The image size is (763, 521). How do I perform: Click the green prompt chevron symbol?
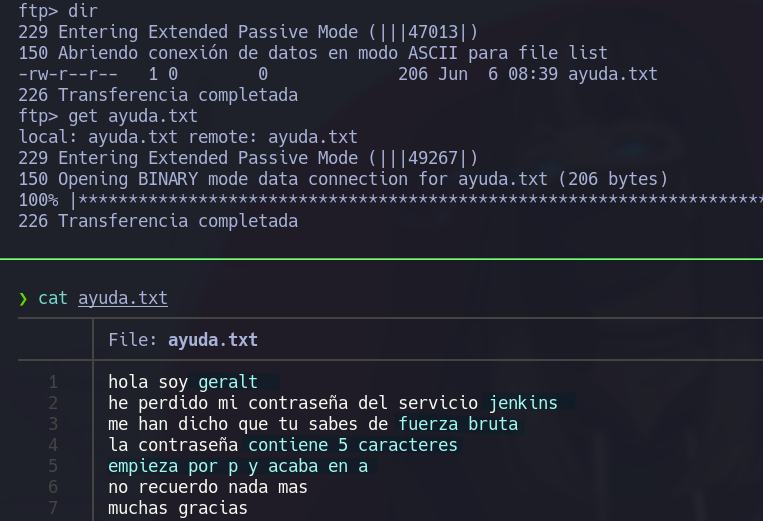point(23,299)
